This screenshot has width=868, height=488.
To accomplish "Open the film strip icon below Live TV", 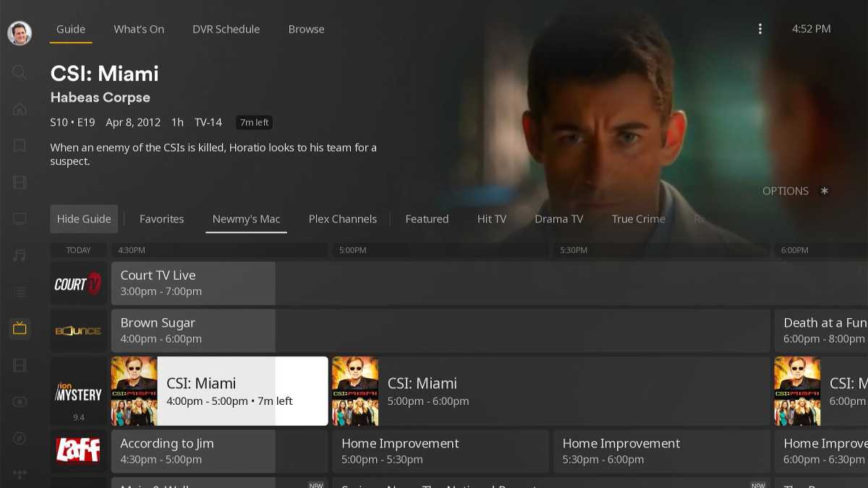I will 20,366.
